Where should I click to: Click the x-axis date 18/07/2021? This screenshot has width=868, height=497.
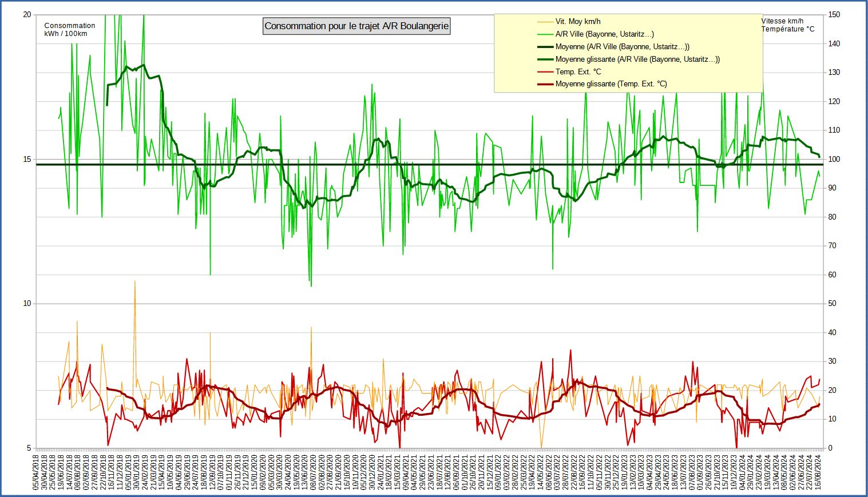441,472
